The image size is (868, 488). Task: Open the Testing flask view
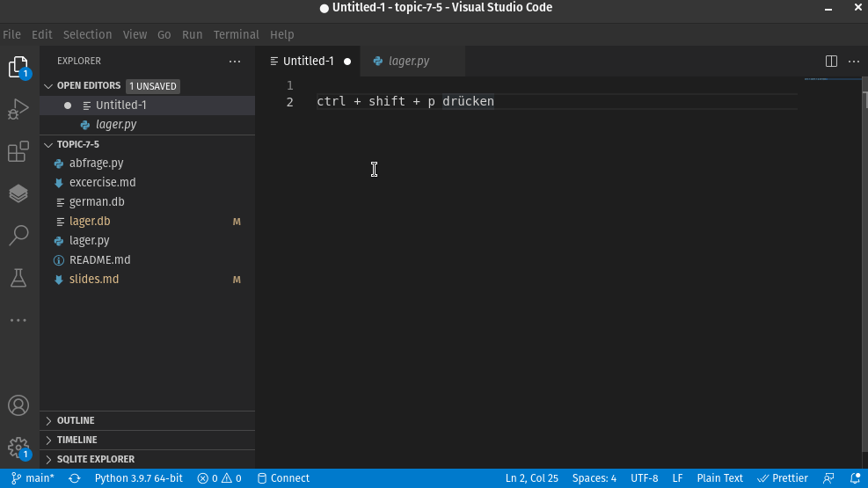coord(18,278)
